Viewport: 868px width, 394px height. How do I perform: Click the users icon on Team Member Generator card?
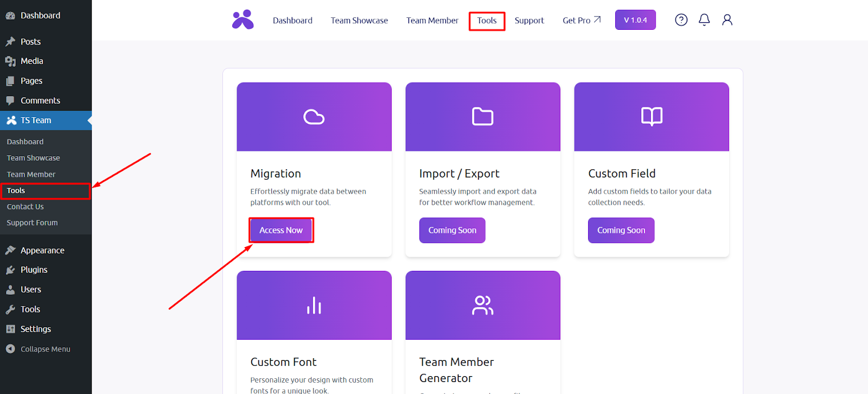click(482, 306)
